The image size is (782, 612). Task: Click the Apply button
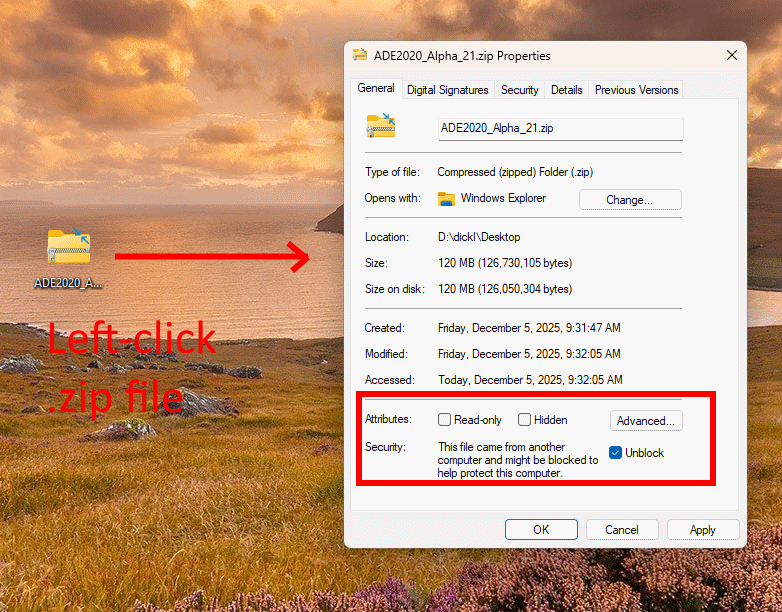[x=703, y=529]
